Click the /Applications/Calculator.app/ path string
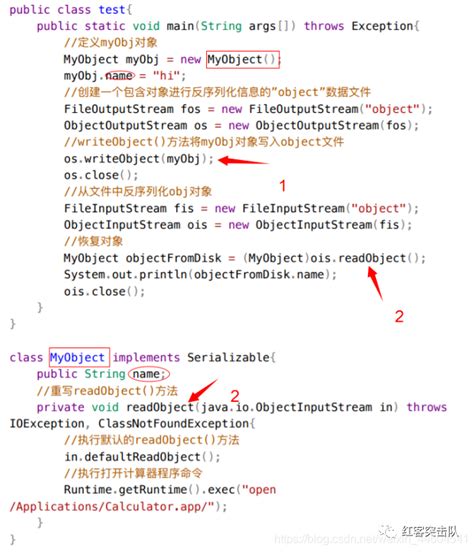 (112, 507)
